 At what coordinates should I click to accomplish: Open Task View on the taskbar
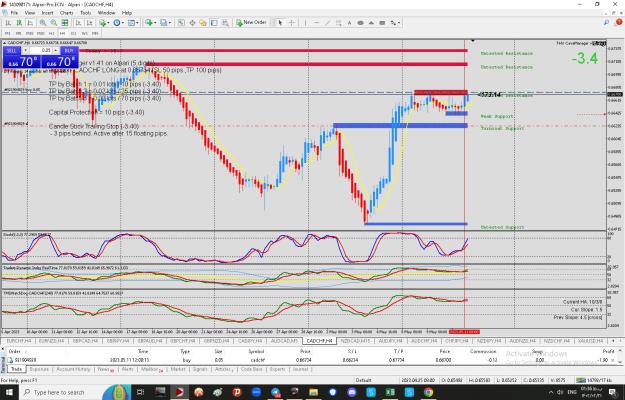(x=140, y=392)
